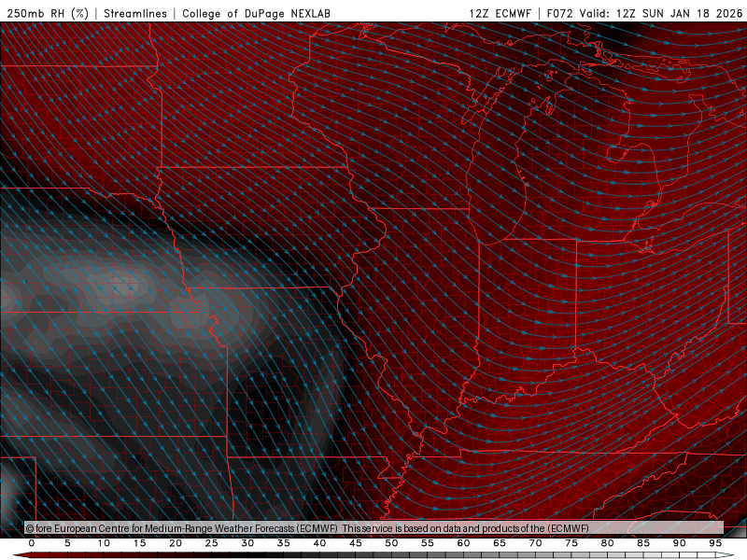Image resolution: width=747 pixels, height=560 pixels.
Task: Click the "60" colorbar scale label
Action: click(x=463, y=543)
